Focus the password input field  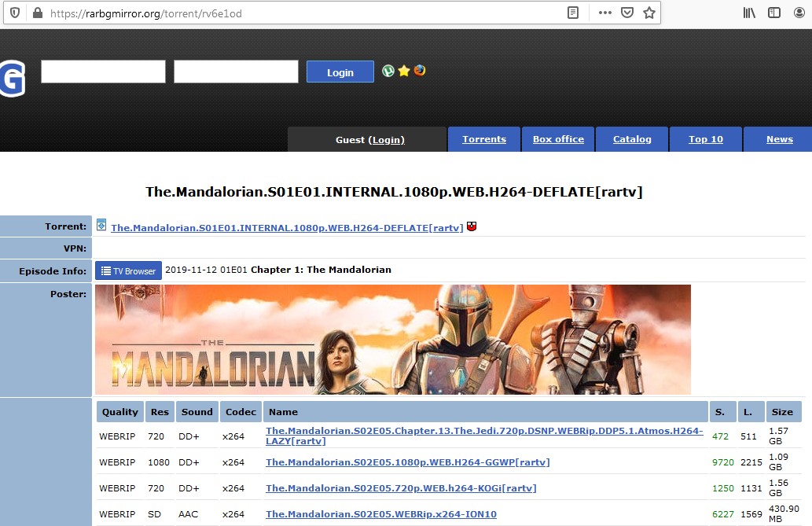pos(236,72)
